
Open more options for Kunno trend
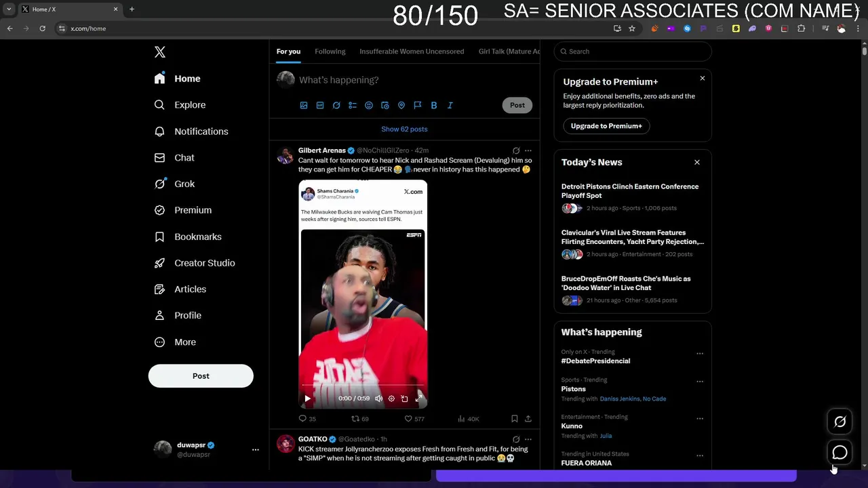700,419
